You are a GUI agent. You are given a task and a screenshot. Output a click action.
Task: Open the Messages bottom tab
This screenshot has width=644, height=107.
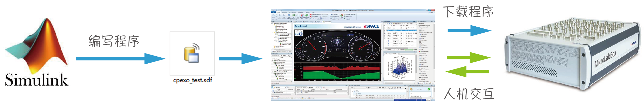point(312,98)
